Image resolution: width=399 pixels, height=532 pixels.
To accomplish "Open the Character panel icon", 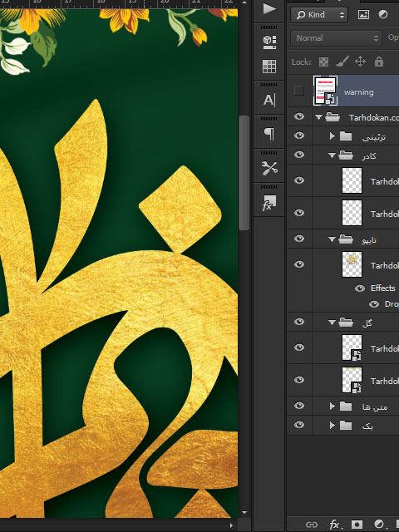I will (x=269, y=100).
